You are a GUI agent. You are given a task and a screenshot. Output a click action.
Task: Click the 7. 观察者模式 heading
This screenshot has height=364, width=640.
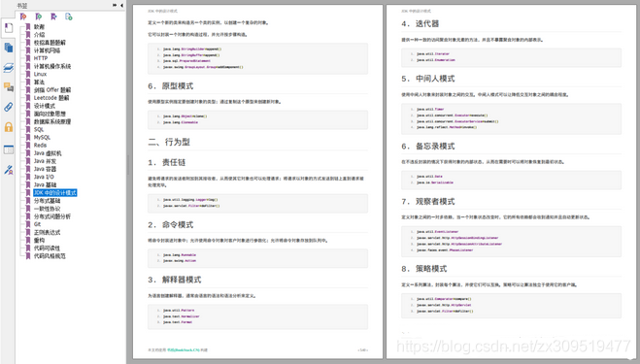coord(427,202)
